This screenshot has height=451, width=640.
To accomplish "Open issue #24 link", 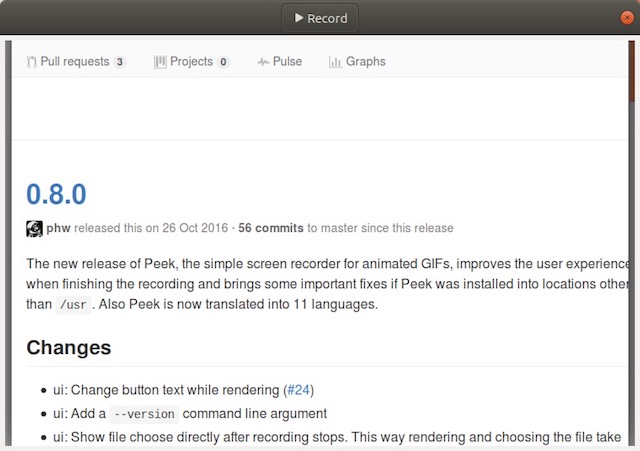I will (x=298, y=389).
